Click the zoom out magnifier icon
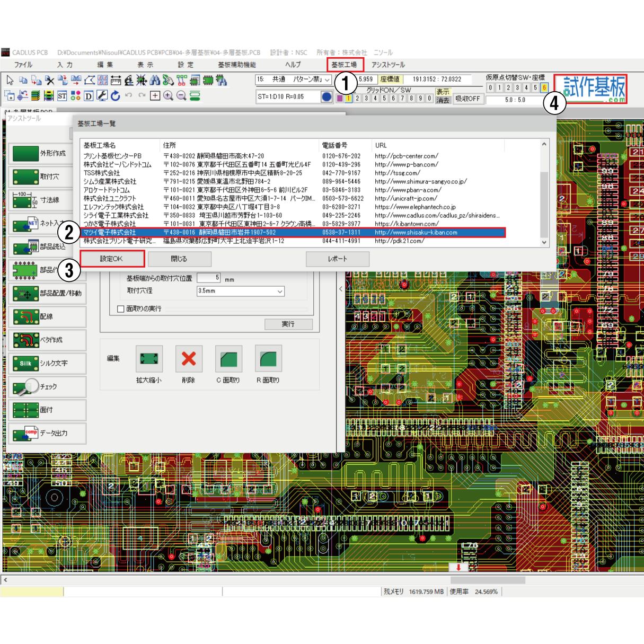This screenshot has width=644, height=644. point(181,96)
